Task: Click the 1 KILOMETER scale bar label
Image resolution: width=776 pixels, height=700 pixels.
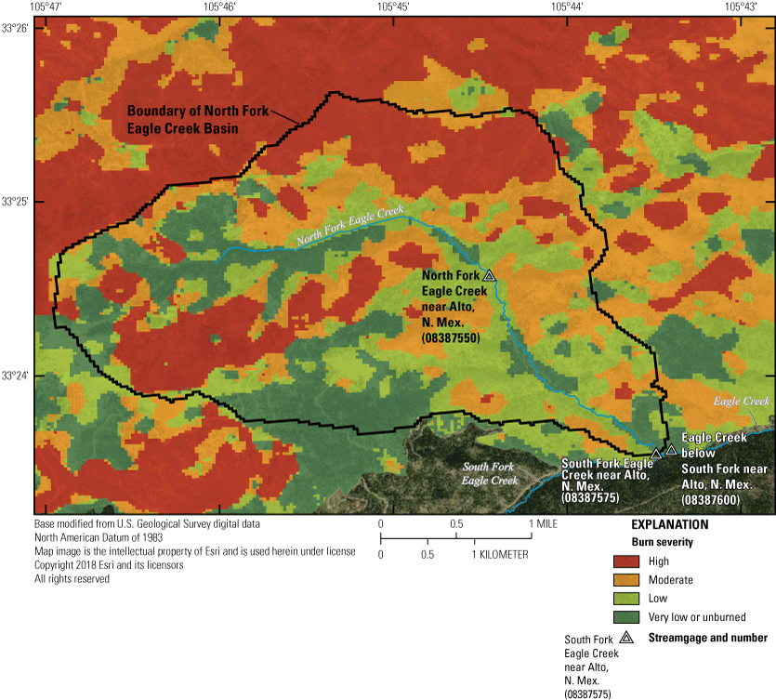Action: pyautogui.click(x=502, y=554)
